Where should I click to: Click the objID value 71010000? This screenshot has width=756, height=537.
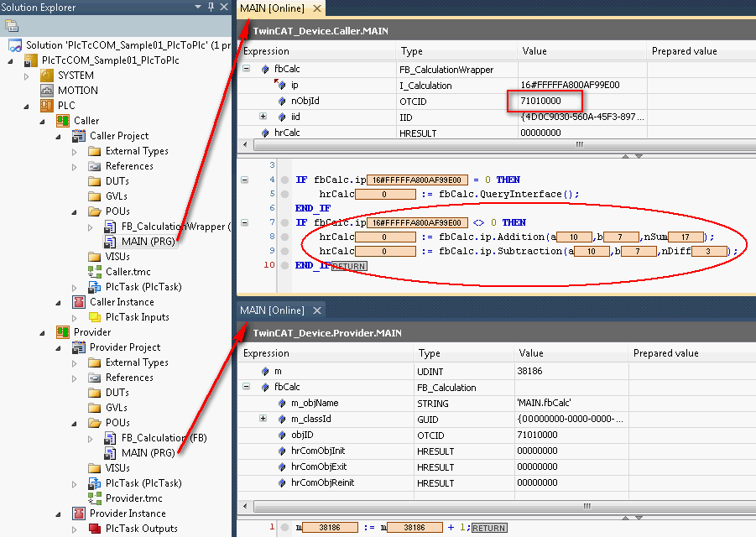click(x=537, y=435)
